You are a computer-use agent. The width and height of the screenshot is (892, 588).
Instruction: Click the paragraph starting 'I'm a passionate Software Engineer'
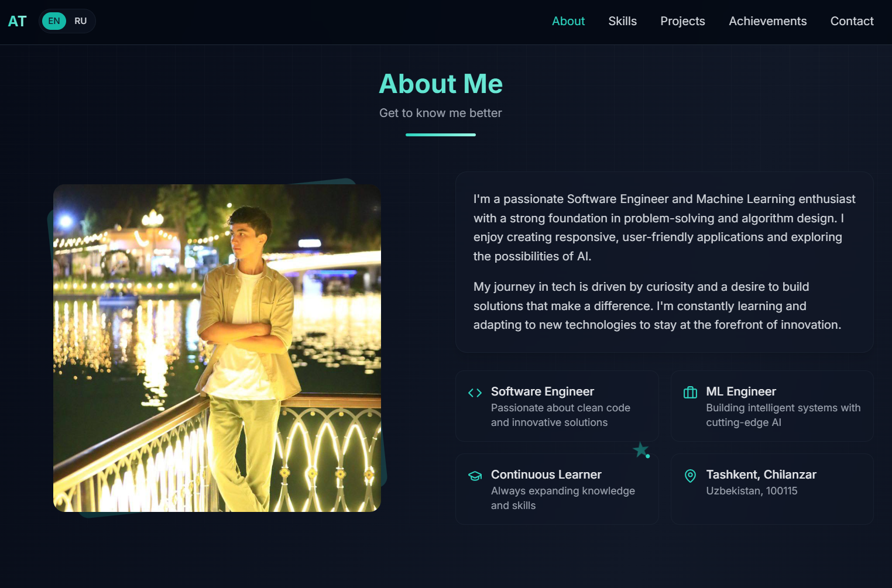[664, 228]
